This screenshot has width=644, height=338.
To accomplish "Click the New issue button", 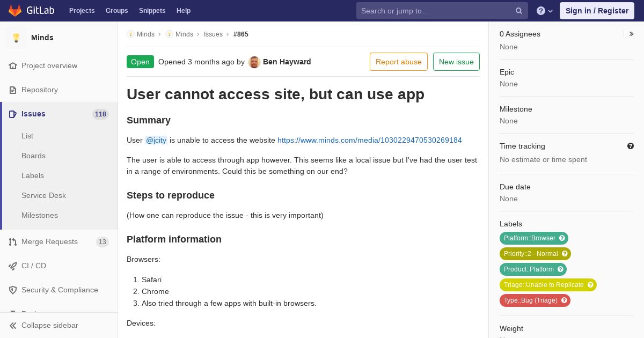I will tap(456, 62).
